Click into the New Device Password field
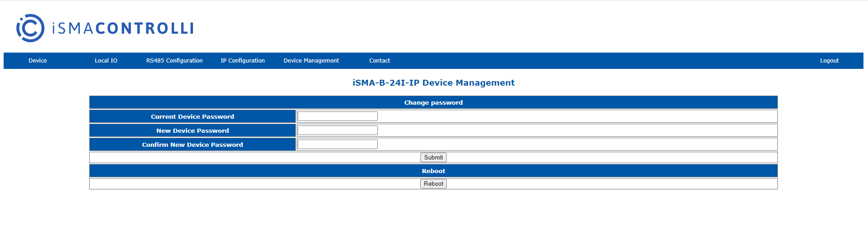 click(338, 130)
